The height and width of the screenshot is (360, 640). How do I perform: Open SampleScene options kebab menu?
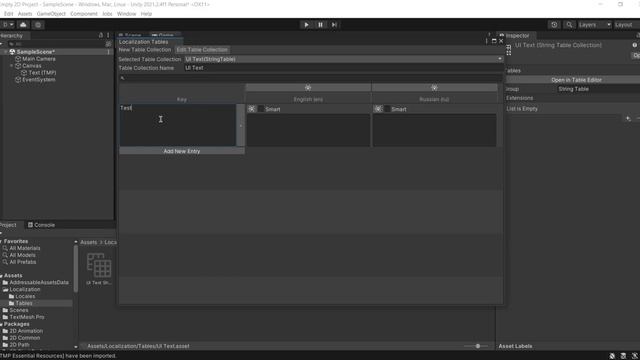click(x=109, y=52)
